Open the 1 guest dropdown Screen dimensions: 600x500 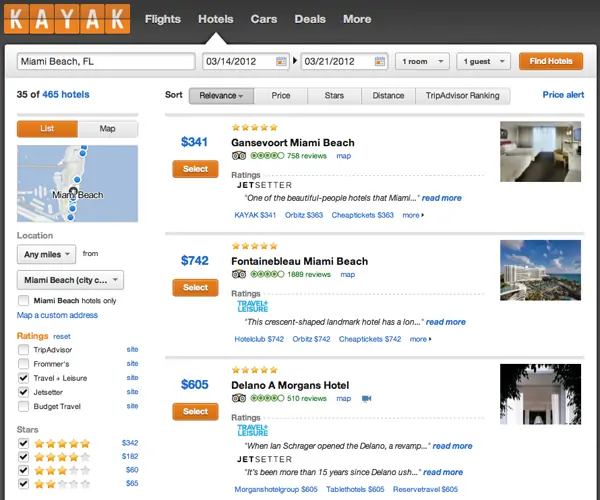tap(484, 61)
